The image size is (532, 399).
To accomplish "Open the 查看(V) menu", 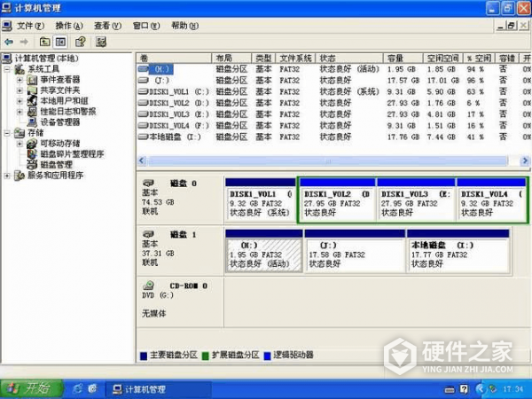I will [107, 26].
